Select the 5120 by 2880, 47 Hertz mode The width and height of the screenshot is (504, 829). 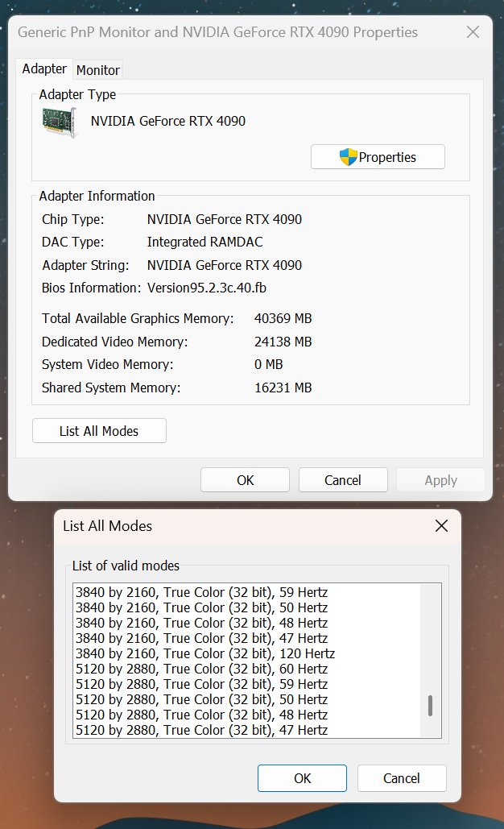coord(246,730)
